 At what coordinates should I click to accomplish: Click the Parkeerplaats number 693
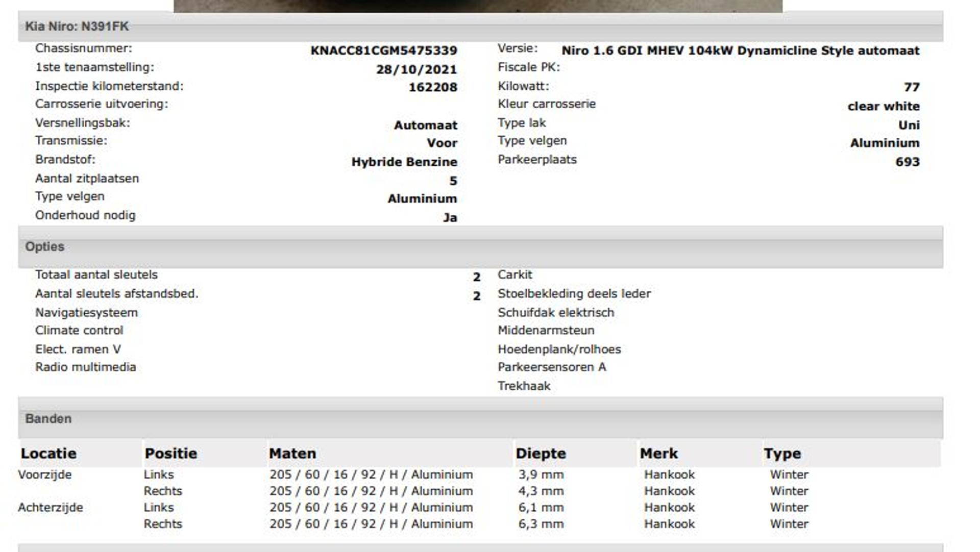907,162
